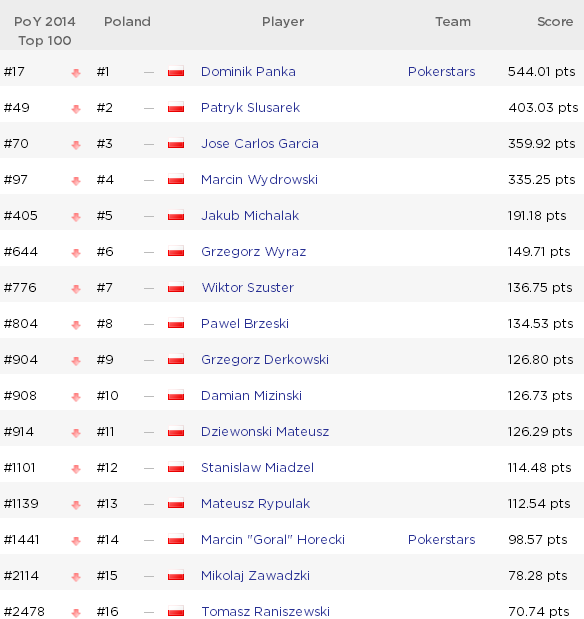Click Poland flag icon beside Damian Mizinski
584x619 pixels.
point(176,396)
